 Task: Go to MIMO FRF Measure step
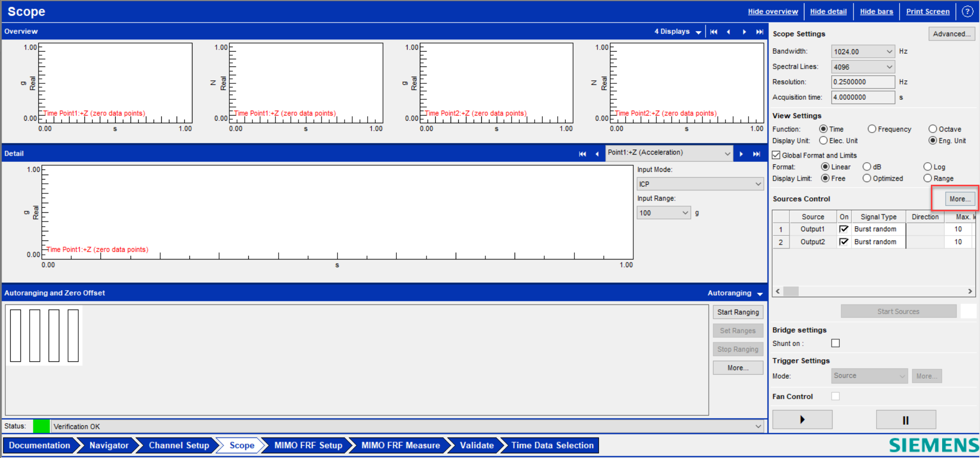point(400,445)
